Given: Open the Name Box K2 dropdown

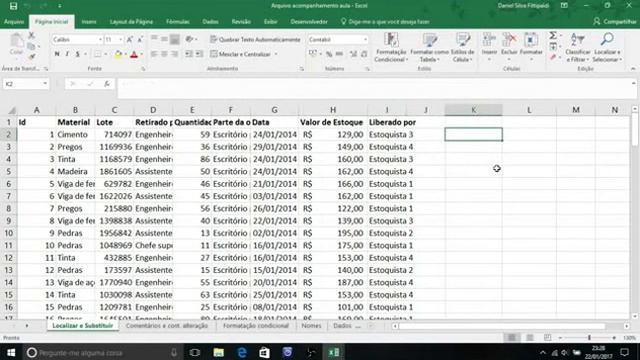Looking at the screenshot, I should pos(45,84).
